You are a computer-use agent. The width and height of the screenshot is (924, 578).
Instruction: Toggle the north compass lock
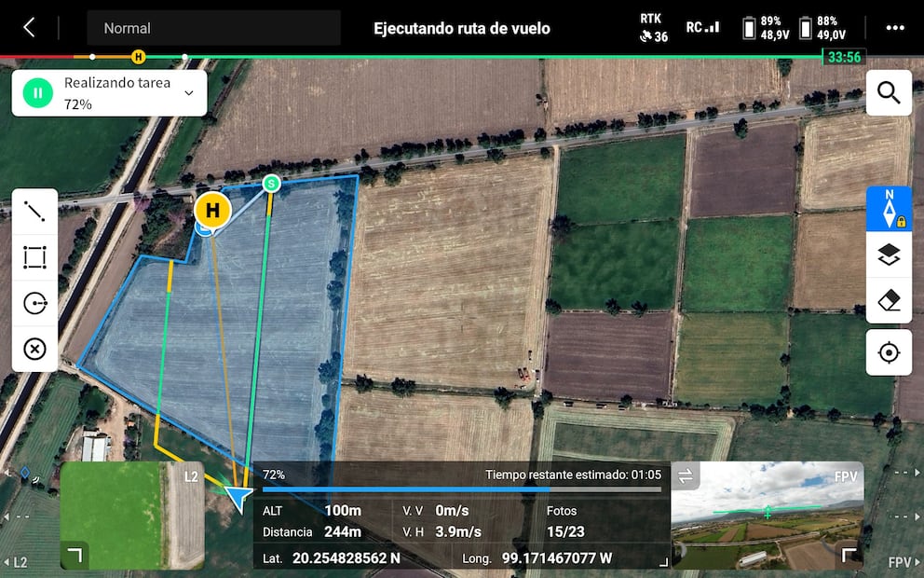point(889,209)
